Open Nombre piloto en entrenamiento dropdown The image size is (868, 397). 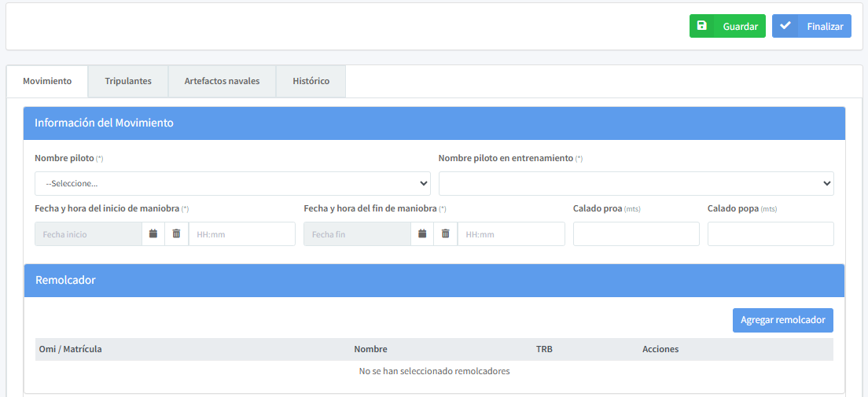[x=635, y=183]
